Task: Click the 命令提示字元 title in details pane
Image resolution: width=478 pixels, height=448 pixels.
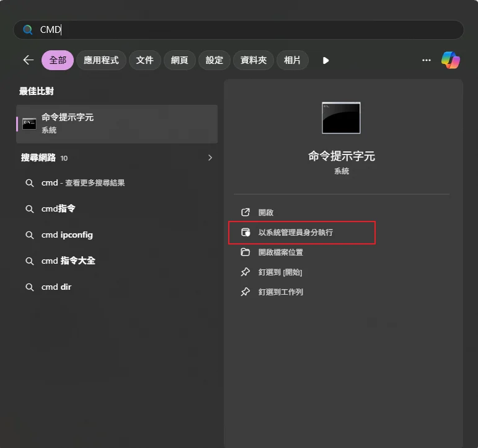Action: (x=342, y=156)
